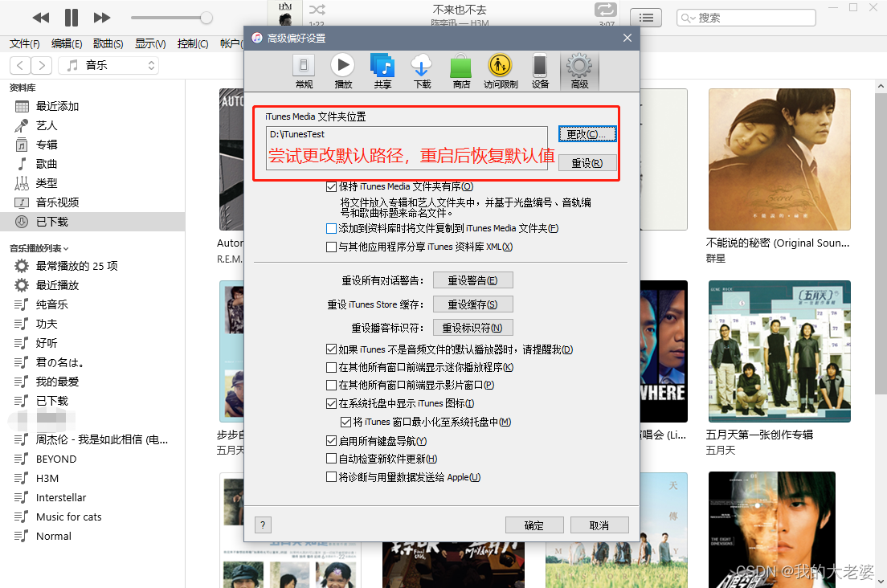Click the 搜索 search field

746,18
